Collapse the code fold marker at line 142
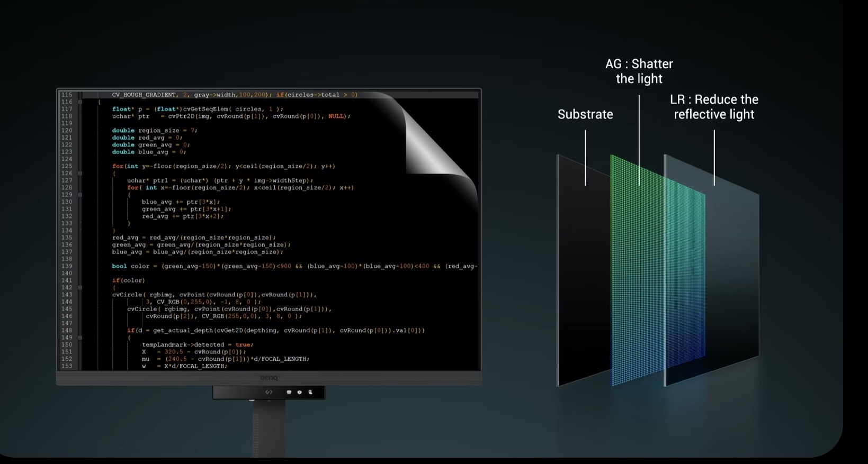This screenshot has width=868, height=464. click(x=80, y=288)
